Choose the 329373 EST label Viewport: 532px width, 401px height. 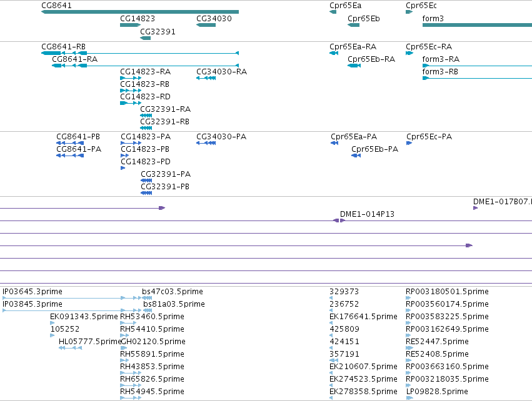click(344, 292)
